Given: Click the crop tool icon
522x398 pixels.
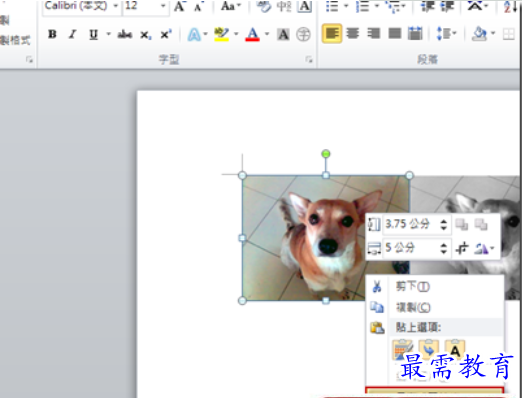Looking at the screenshot, I should click(462, 248).
